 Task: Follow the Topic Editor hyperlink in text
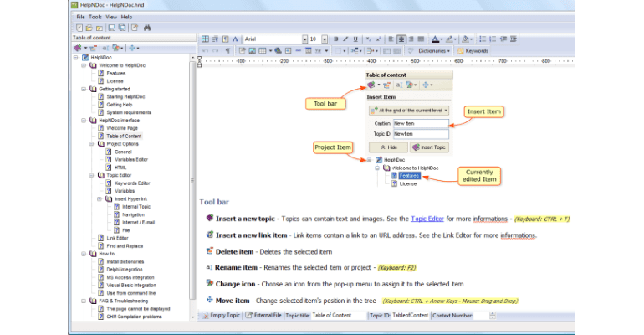427,219
